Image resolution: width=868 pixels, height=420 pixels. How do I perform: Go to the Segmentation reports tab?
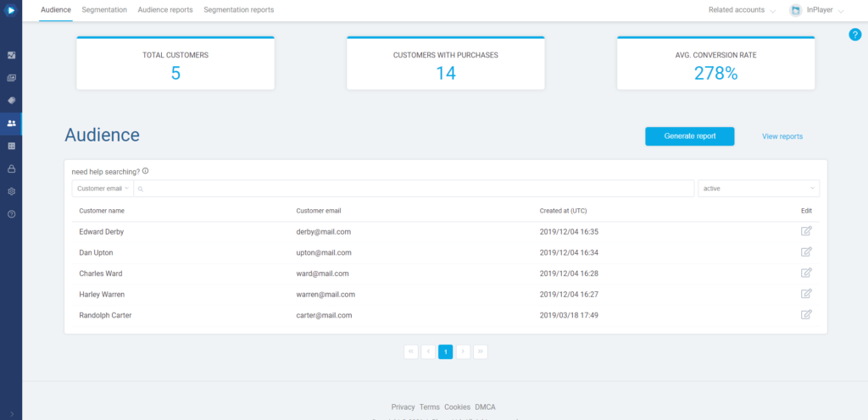click(x=239, y=10)
